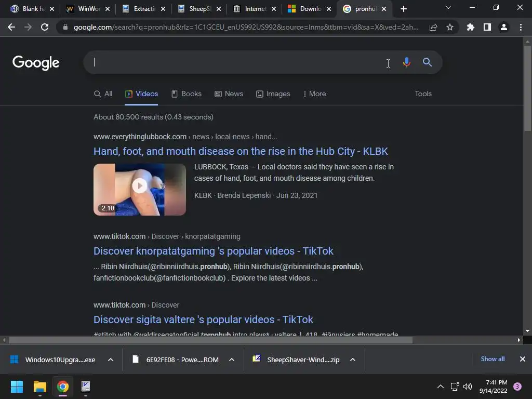The height and width of the screenshot is (399, 532).
Task: Close the SheepShaver tab
Action: (x=219, y=9)
